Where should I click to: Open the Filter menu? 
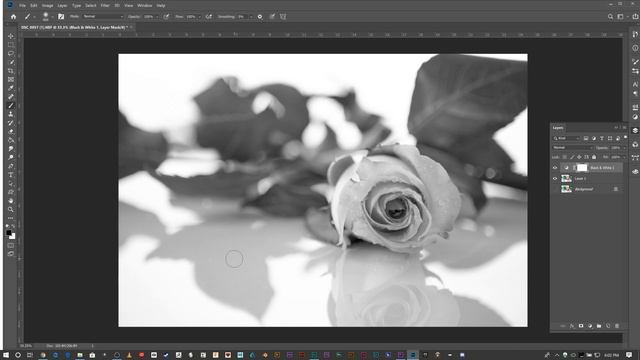(105, 6)
